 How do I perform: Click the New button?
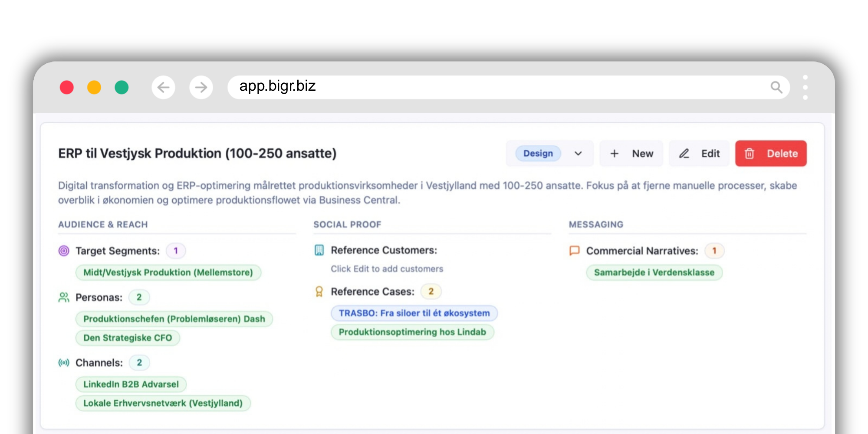click(631, 154)
